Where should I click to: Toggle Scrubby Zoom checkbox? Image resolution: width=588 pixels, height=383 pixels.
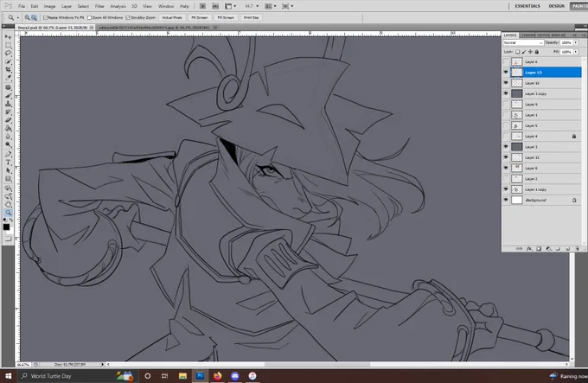(128, 17)
